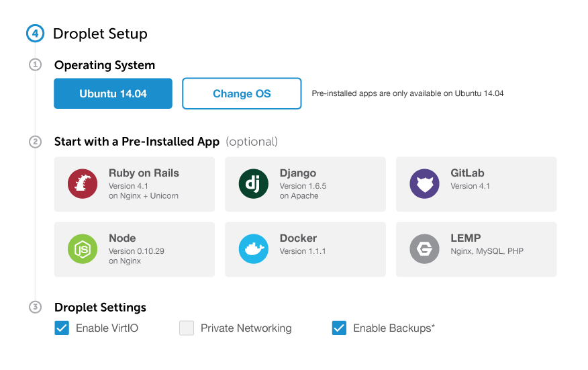The image size is (588, 370).
Task: Select the Ubuntu 14.04 button
Action: coord(113,93)
